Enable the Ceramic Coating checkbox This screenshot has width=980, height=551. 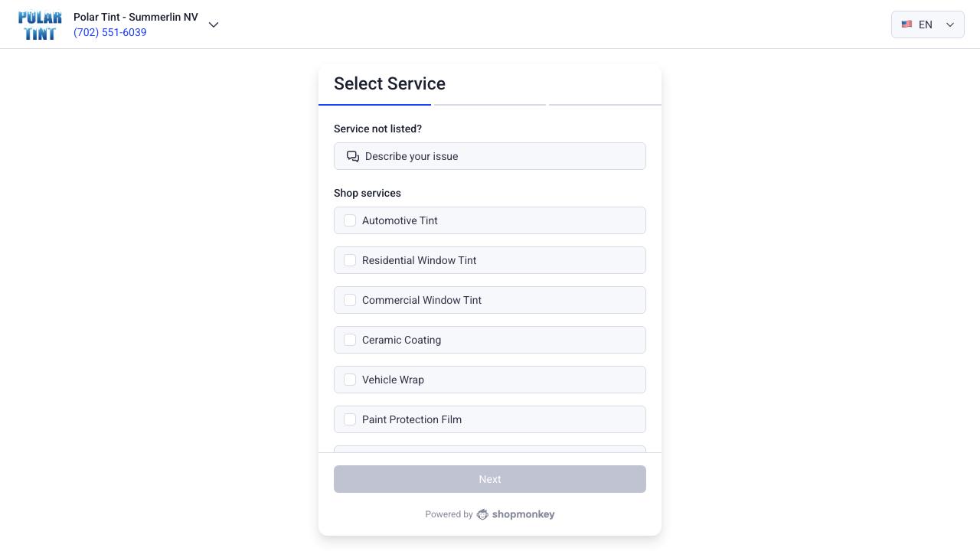tap(350, 340)
